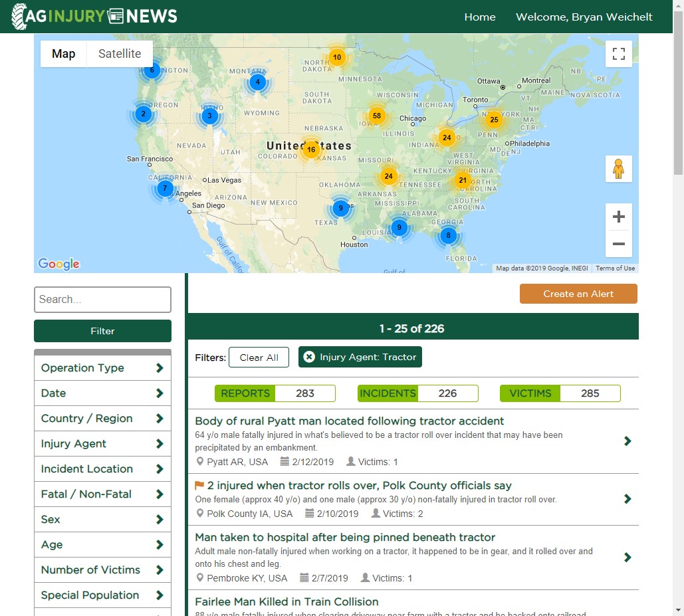Zoom in on the map

[x=619, y=217]
